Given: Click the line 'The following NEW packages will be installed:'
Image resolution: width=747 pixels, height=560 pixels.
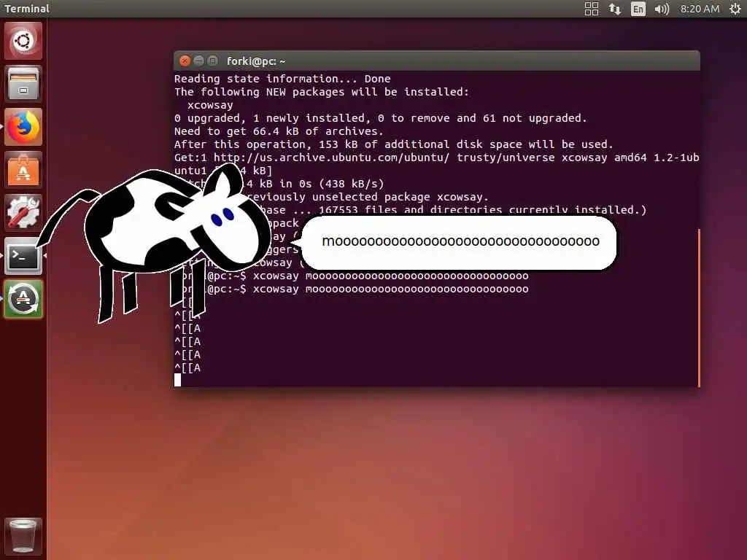Looking at the screenshot, I should pyautogui.click(x=322, y=92).
